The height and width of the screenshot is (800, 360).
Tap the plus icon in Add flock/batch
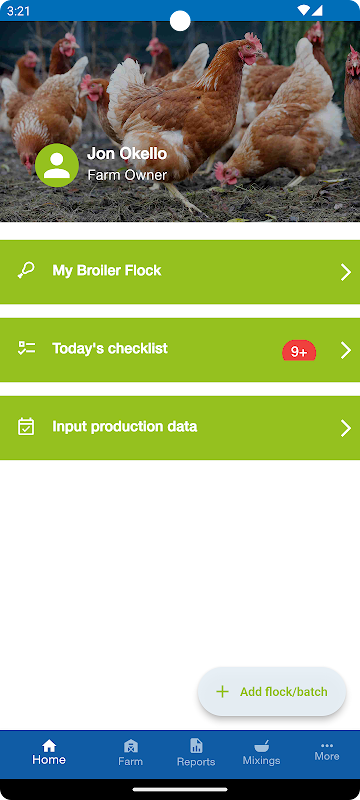point(222,692)
